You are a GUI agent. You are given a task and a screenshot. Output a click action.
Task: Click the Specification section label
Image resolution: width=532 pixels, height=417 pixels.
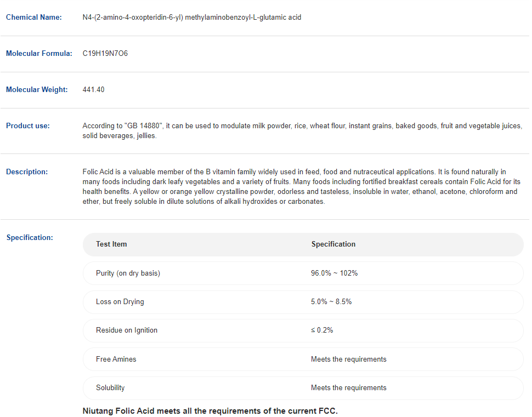(x=30, y=238)
